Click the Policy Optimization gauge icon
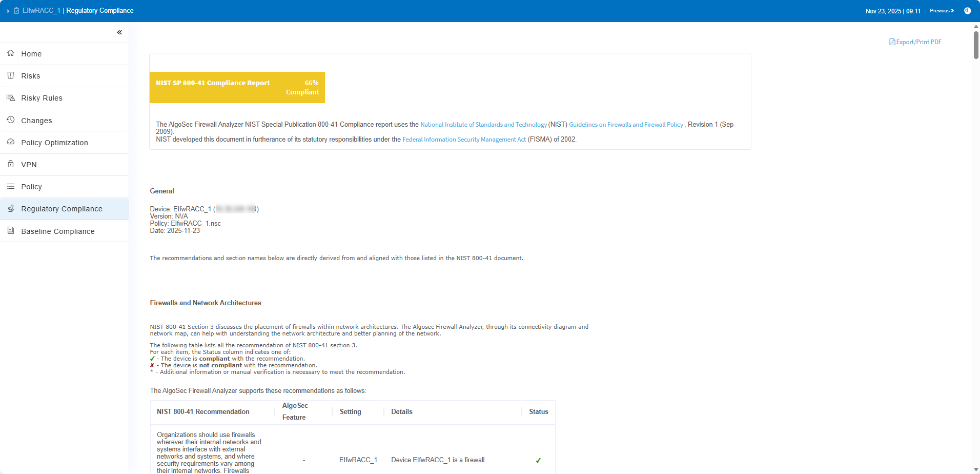This screenshot has height=474, width=980. click(11, 142)
